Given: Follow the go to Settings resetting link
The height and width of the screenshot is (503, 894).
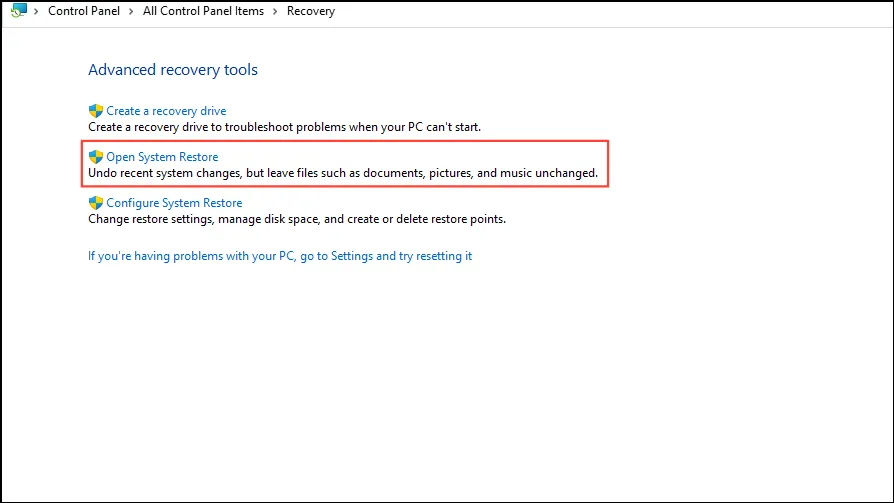Looking at the screenshot, I should coord(280,256).
